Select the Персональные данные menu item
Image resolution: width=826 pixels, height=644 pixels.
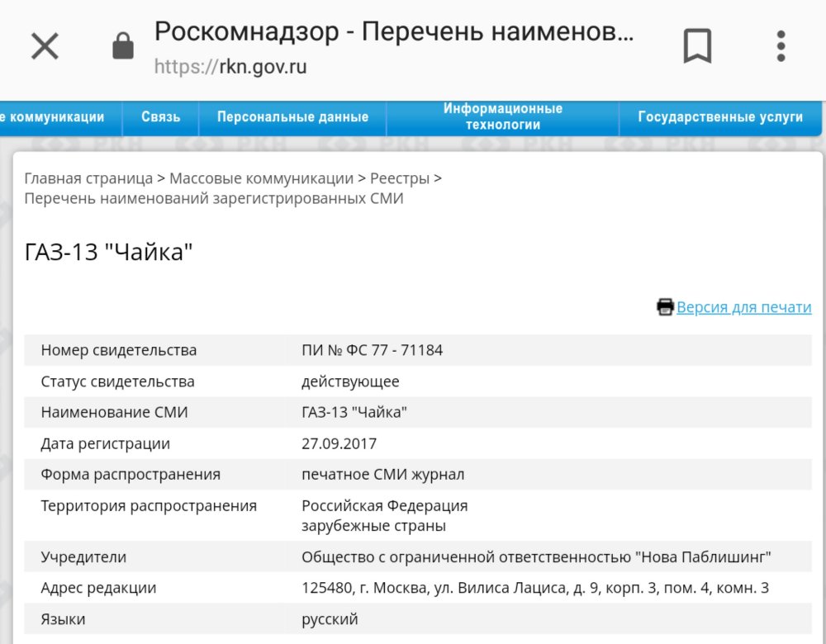tap(292, 117)
